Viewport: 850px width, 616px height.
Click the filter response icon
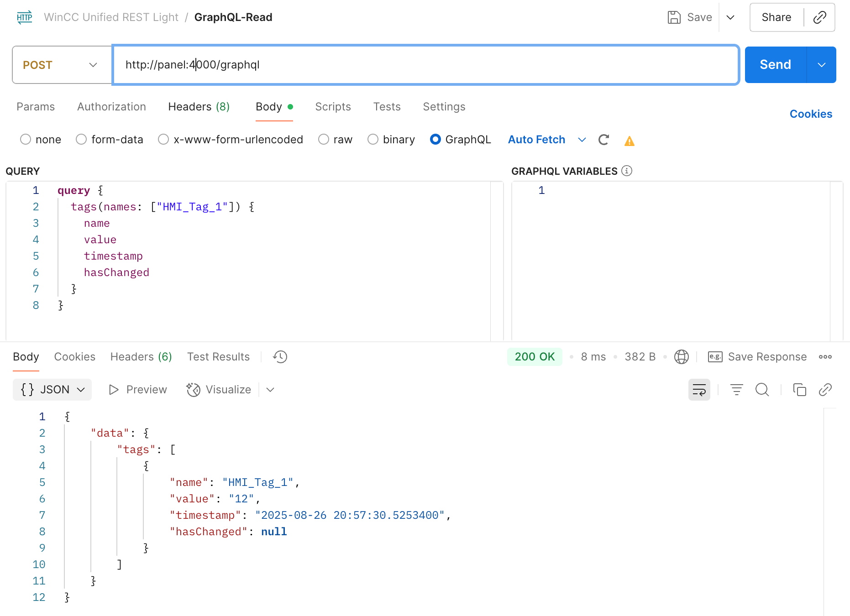click(x=736, y=390)
